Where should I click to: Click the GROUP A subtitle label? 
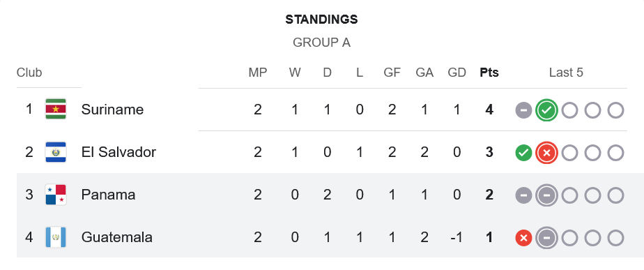click(321, 43)
